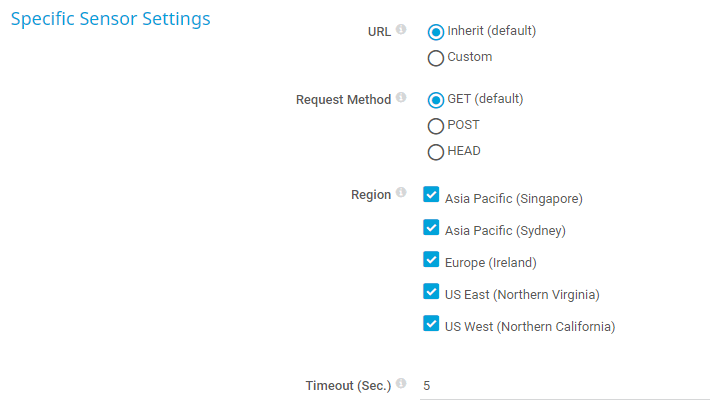Select GET (default) request method
Screen dimensions: 710x412
tap(436, 100)
